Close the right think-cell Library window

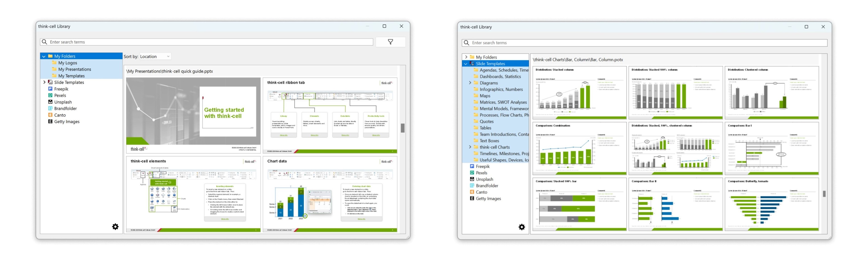tap(823, 27)
